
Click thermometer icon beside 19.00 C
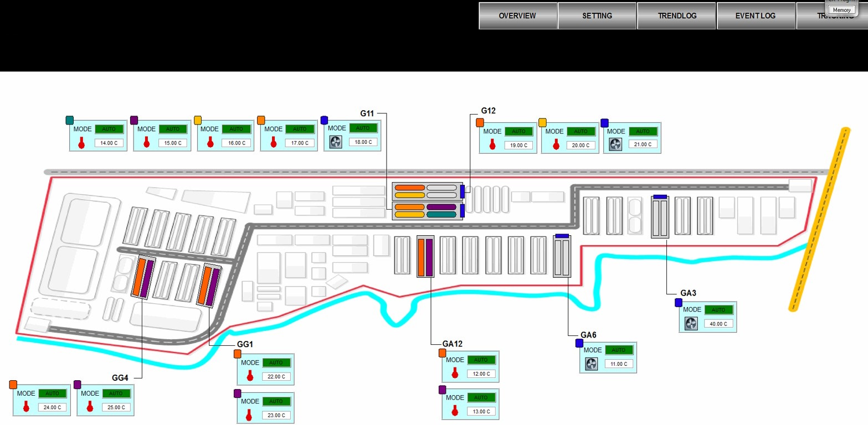tap(492, 145)
